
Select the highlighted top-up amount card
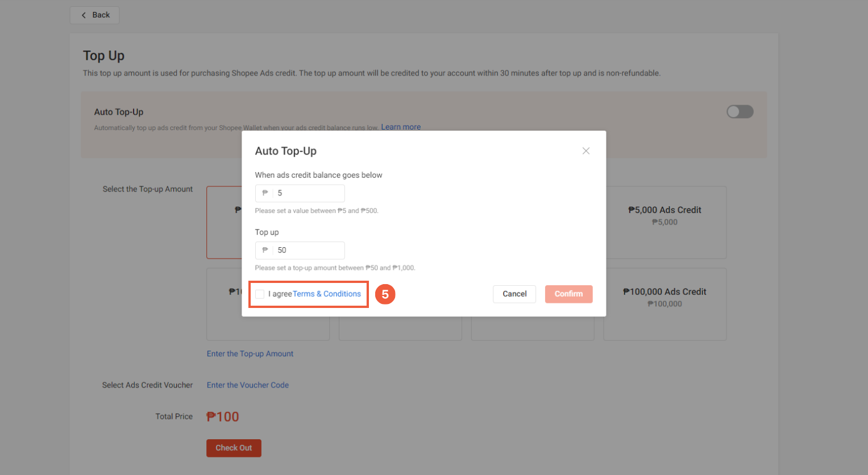pos(224,222)
